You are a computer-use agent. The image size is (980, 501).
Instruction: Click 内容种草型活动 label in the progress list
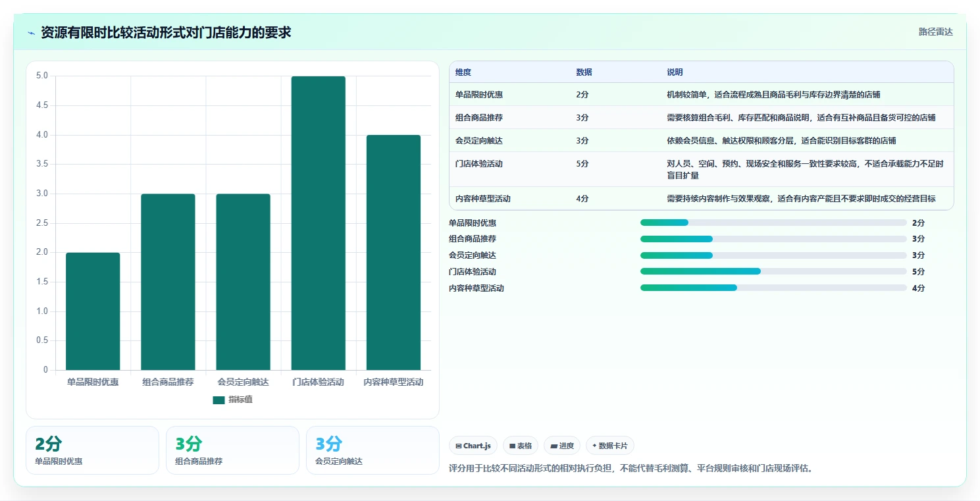(477, 288)
